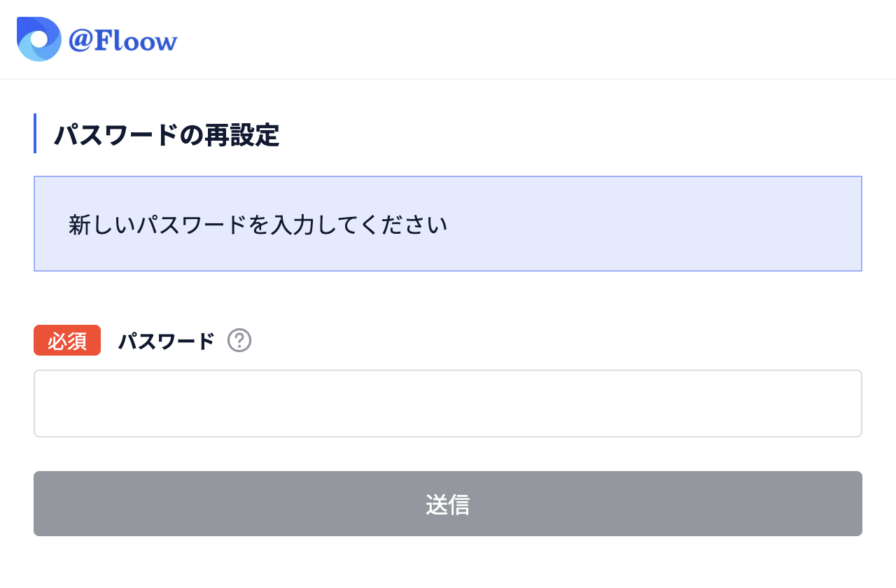Select the blue info message box

pos(447,223)
